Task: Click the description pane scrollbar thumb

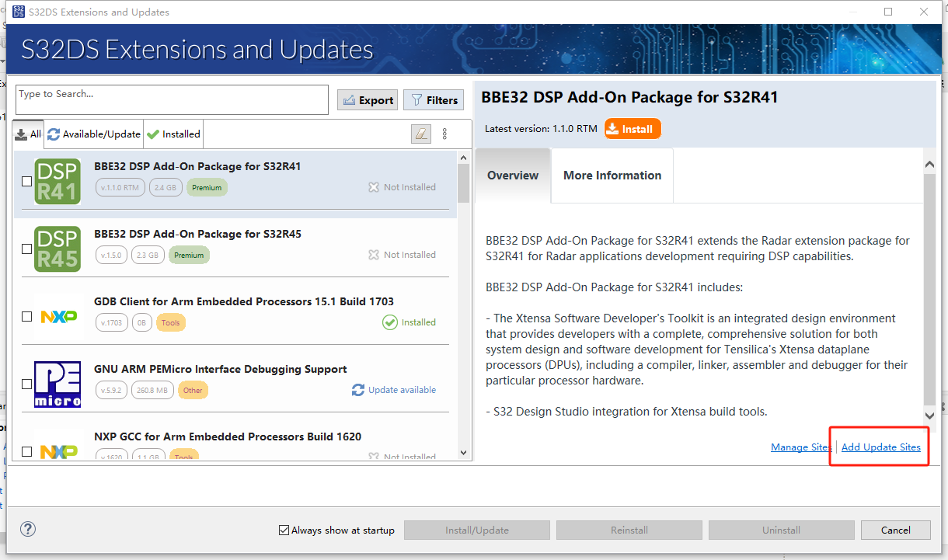Action: [930, 289]
